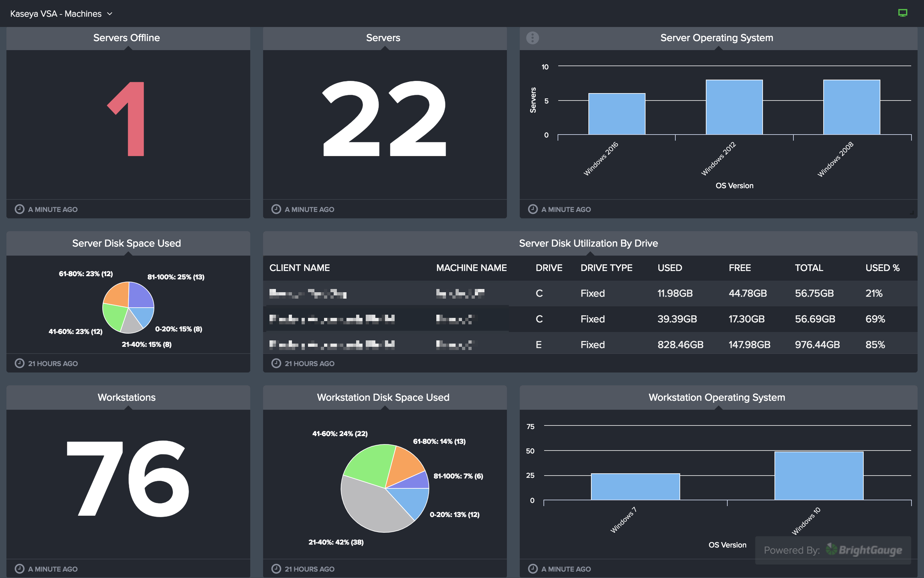Click the clock icon under Server Disk Space Used
The width and height of the screenshot is (924, 578).
coord(20,363)
